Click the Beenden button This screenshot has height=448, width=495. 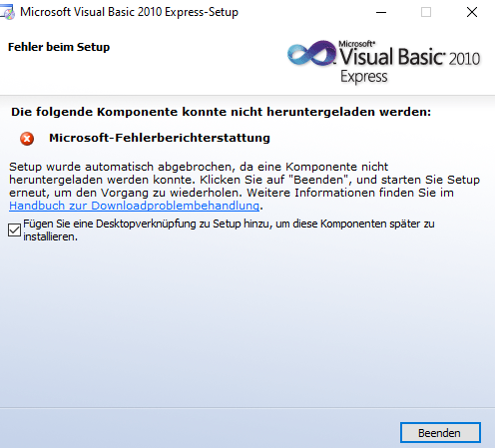coord(440,433)
